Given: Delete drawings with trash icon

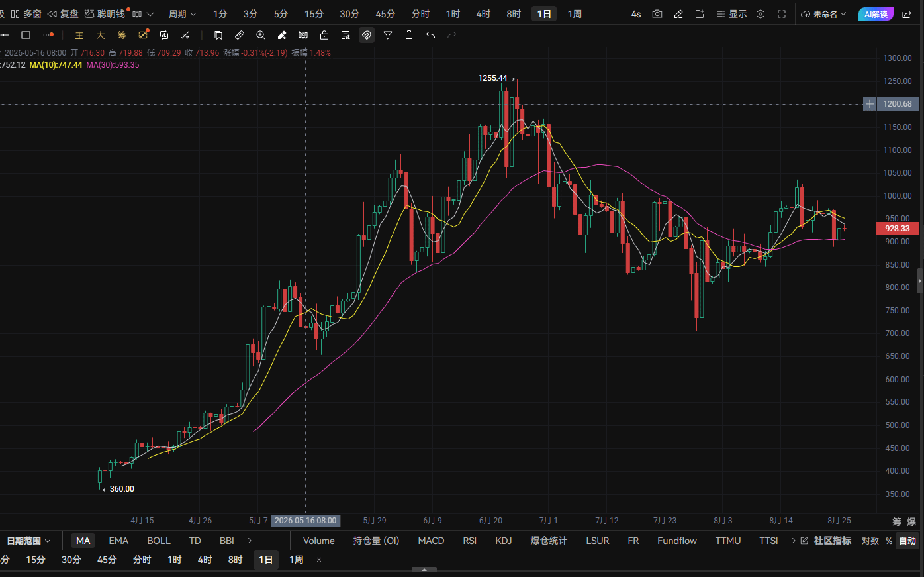Looking at the screenshot, I should point(409,35).
